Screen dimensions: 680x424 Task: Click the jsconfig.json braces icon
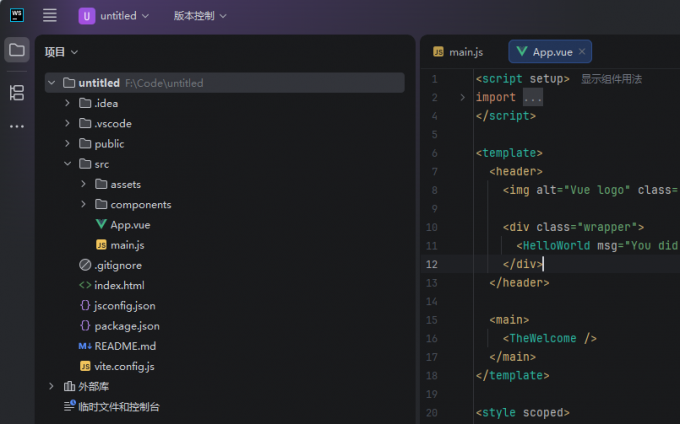[x=85, y=305]
